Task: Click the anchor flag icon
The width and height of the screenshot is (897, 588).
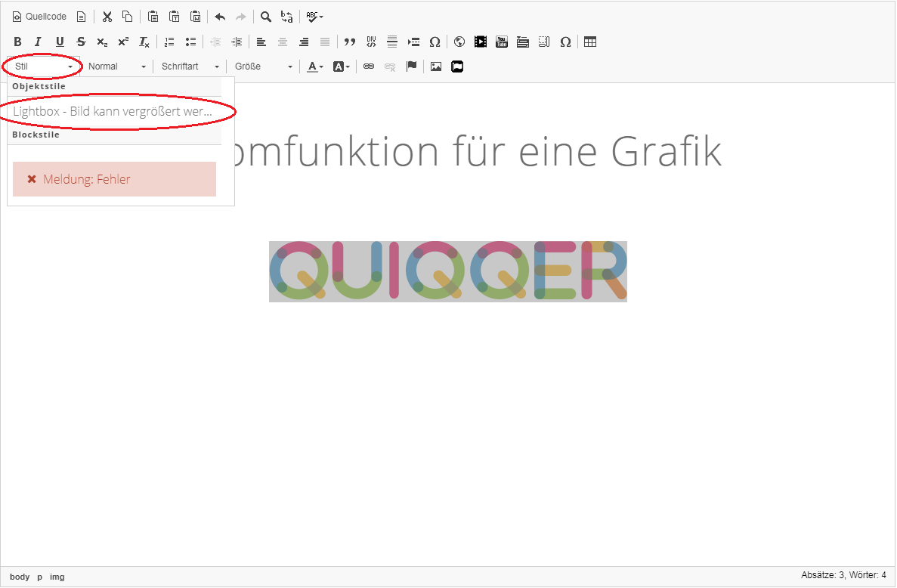Action: coord(411,67)
